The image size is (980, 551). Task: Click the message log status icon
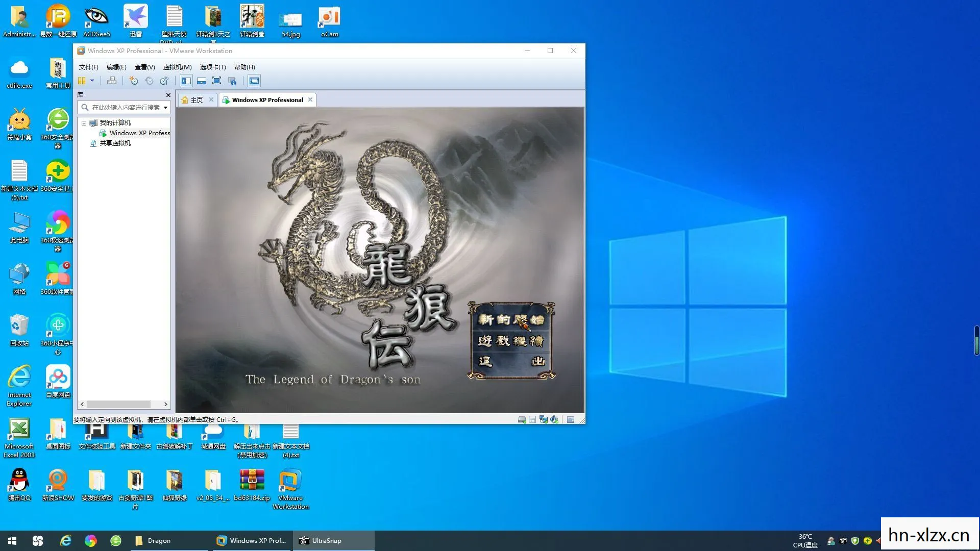[571, 419]
